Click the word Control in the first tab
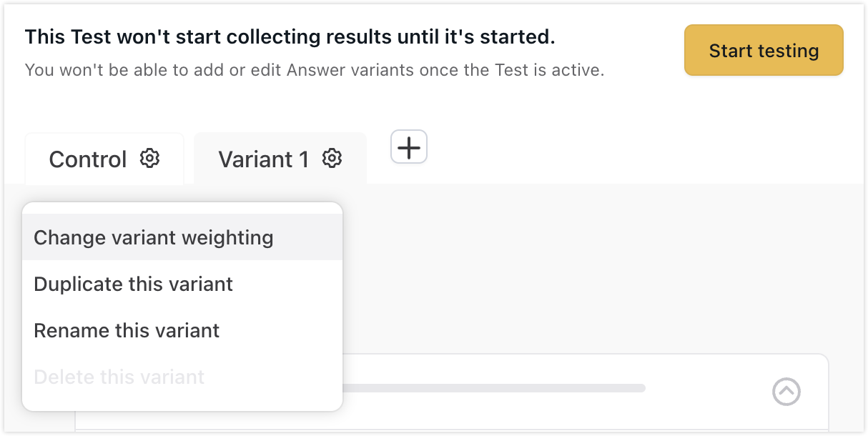868x436 pixels. coord(87,159)
